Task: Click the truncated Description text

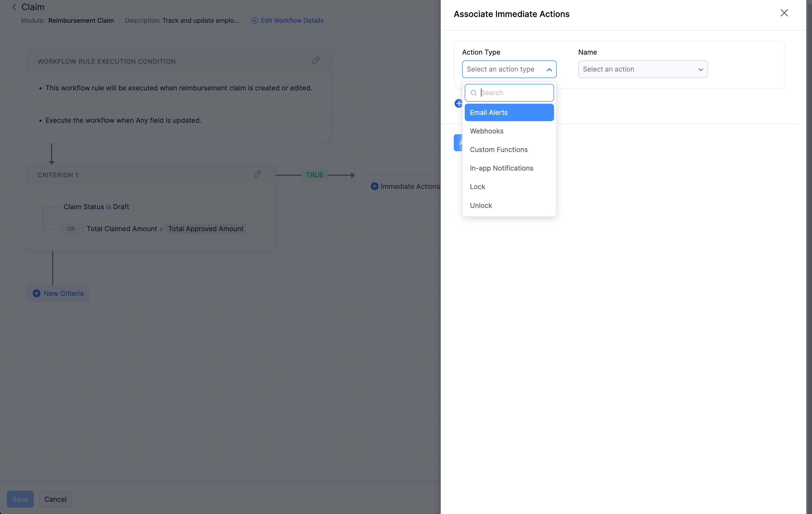Action: tap(200, 21)
